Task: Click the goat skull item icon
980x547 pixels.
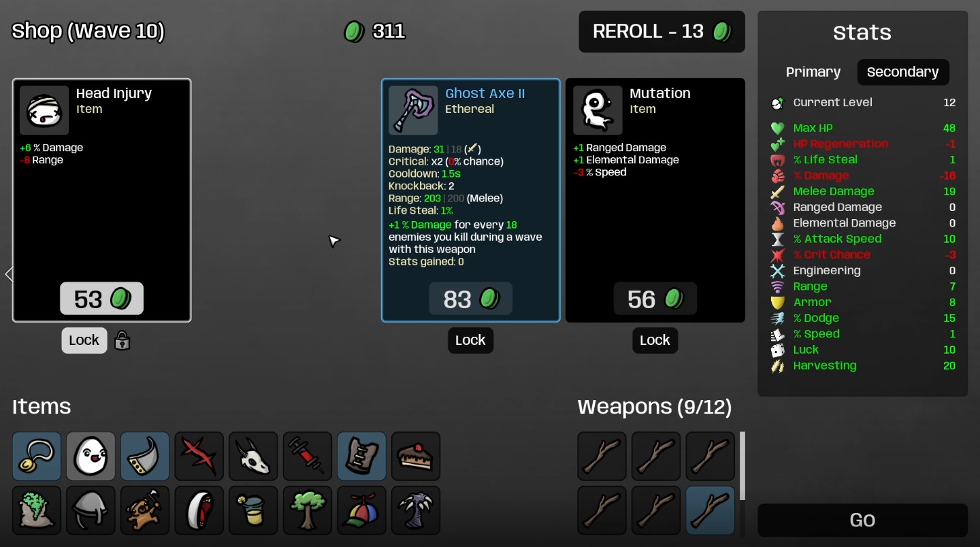Action: pyautogui.click(x=253, y=456)
